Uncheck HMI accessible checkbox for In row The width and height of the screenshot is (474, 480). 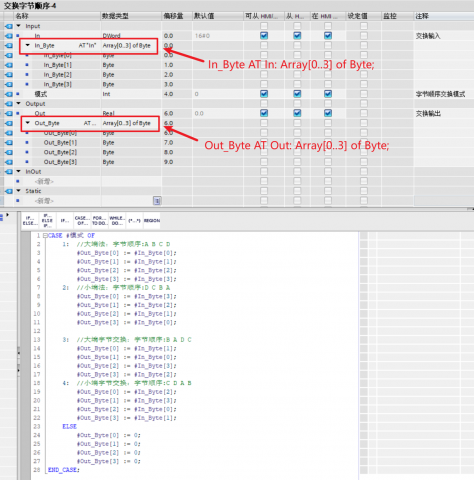pyautogui.click(x=264, y=36)
